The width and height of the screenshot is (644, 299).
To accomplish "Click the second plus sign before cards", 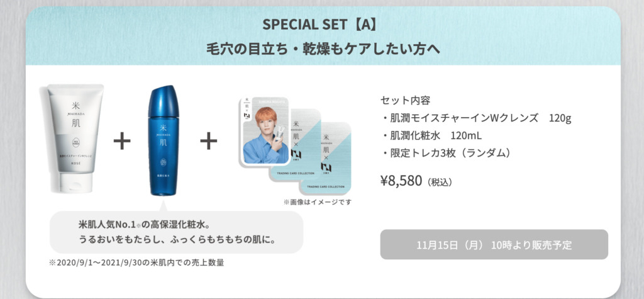I will [x=209, y=142].
